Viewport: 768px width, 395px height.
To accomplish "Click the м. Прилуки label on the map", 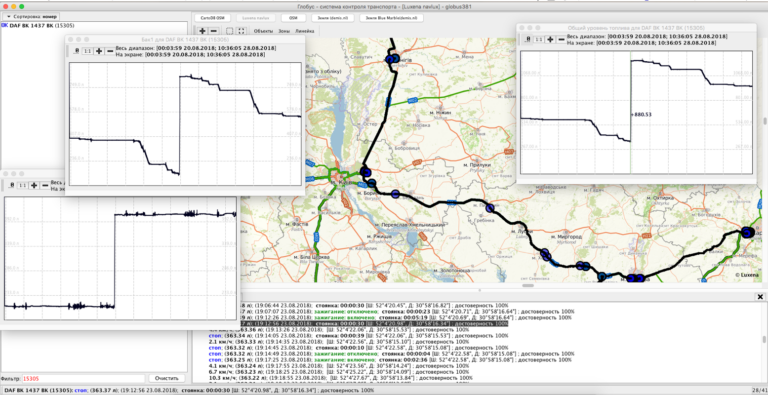I will pyautogui.click(x=476, y=165).
